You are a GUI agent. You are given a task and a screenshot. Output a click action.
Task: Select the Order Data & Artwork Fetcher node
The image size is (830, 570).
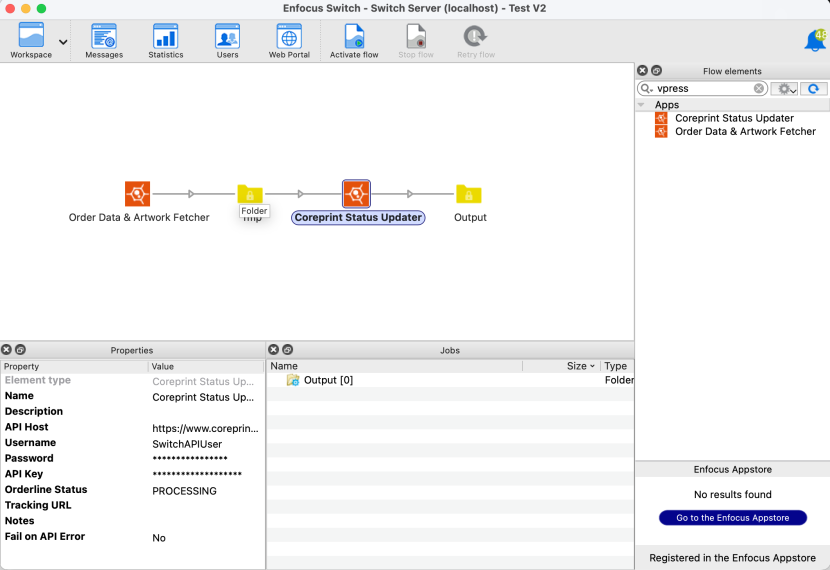[137, 194]
